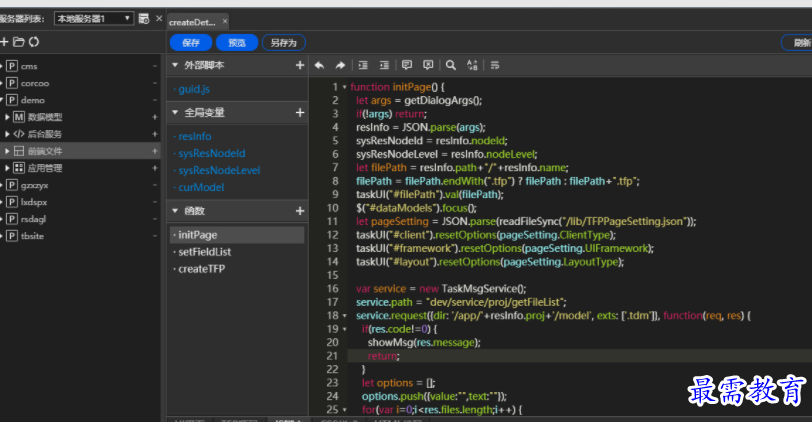This screenshot has height=422, width=812.
Task: Close the createDet... tab
Action: (225, 22)
